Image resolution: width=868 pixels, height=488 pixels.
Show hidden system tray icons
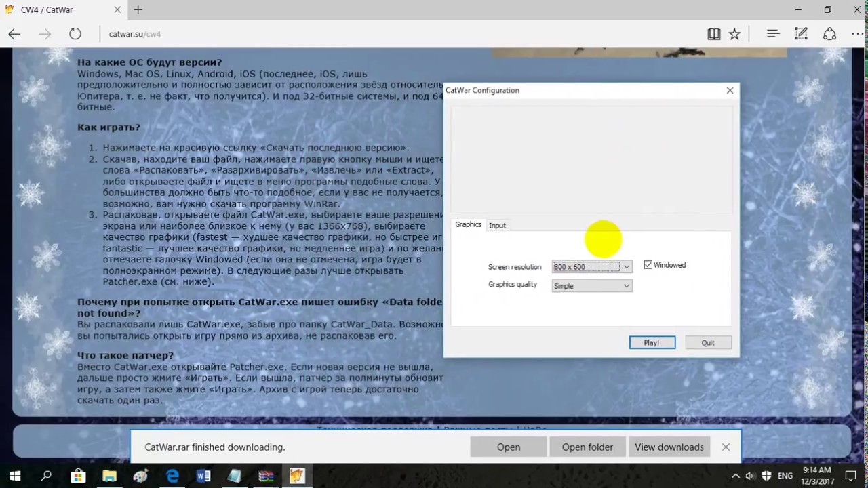click(x=736, y=476)
